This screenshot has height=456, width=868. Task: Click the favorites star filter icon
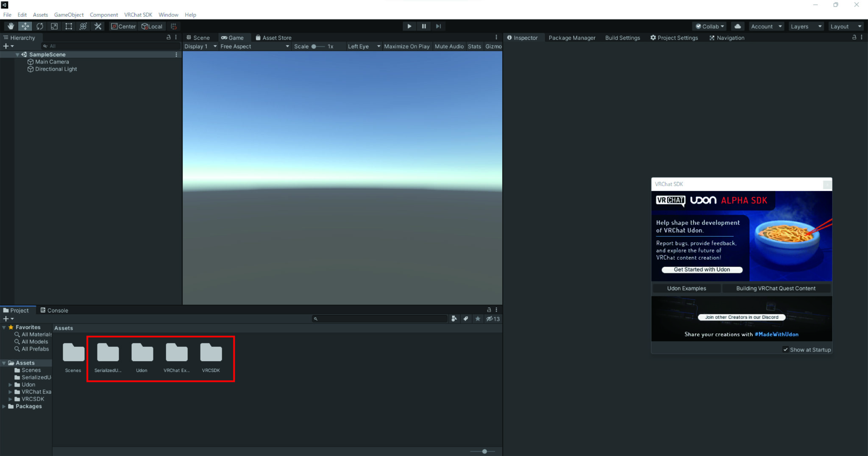coord(478,319)
